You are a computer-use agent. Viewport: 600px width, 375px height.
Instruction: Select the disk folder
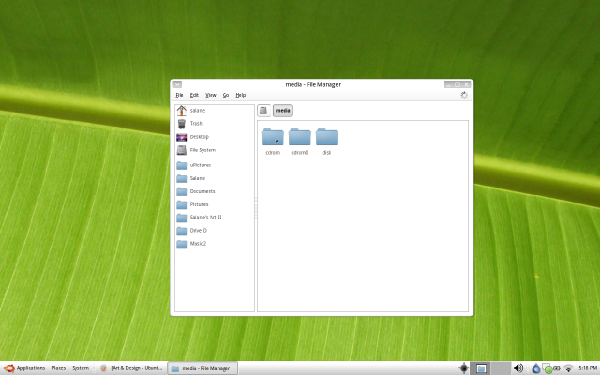click(x=327, y=142)
